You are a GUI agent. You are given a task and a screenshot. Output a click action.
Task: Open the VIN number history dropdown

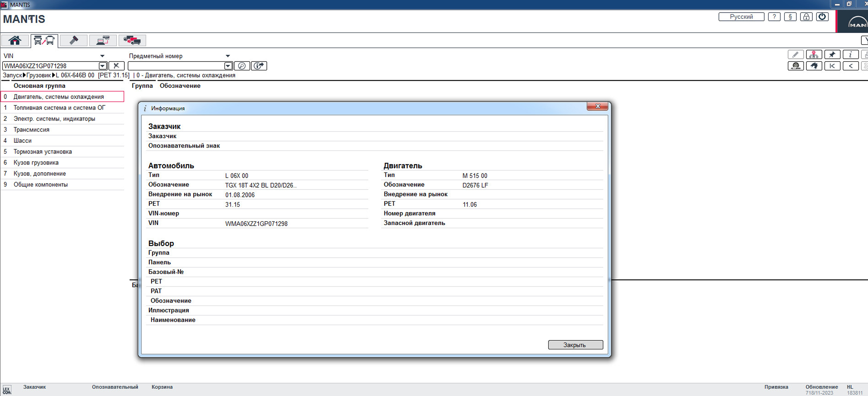102,66
